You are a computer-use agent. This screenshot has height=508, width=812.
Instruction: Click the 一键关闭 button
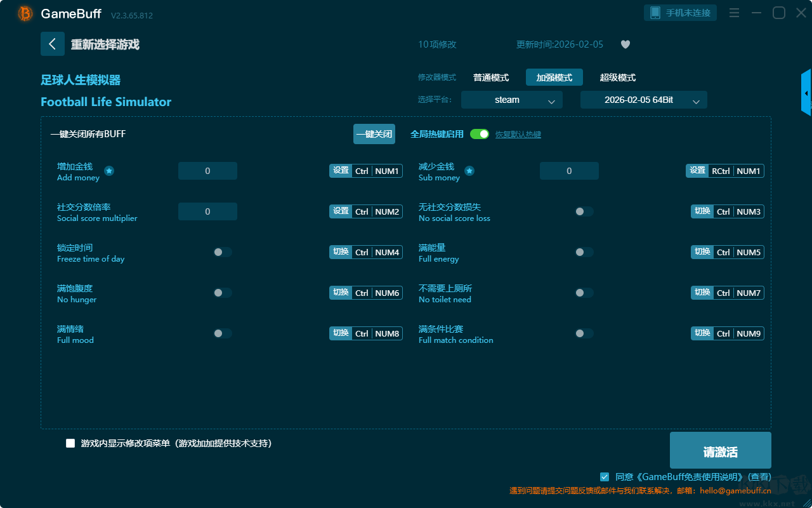point(374,134)
